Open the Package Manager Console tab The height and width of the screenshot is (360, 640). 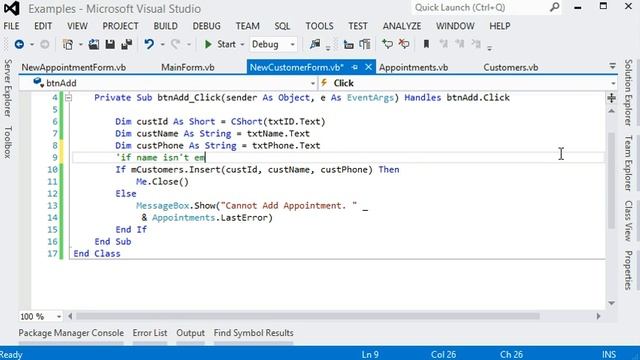pos(71,333)
